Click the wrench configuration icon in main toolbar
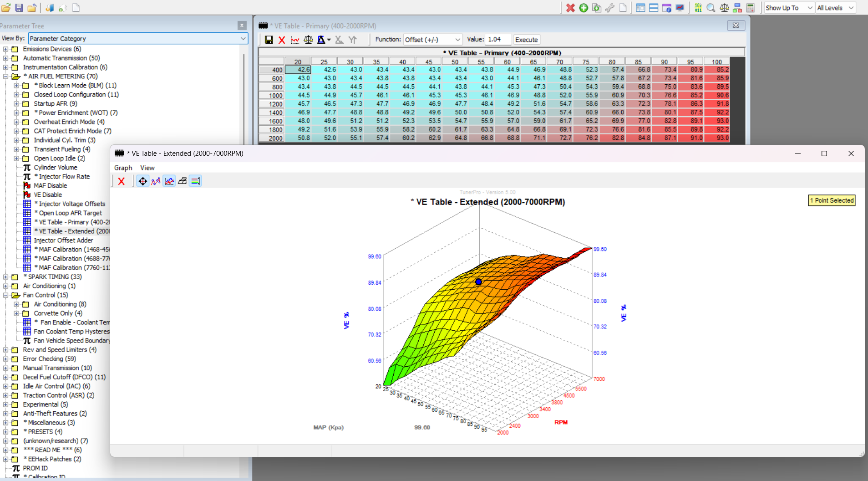Viewport: 868px width, 481px height. pos(610,8)
